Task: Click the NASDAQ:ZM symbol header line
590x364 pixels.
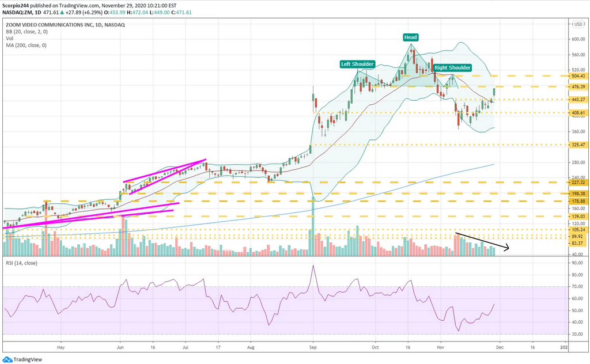Action: click(x=97, y=13)
